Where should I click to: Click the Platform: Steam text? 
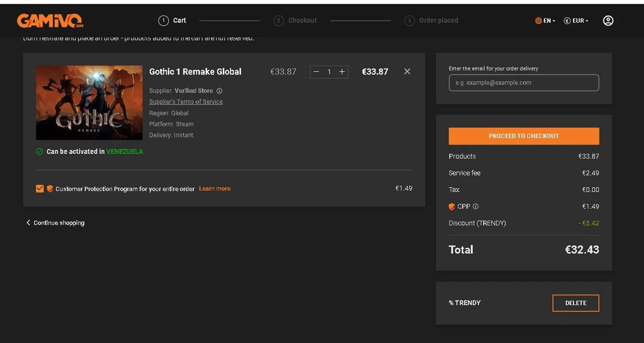(171, 124)
